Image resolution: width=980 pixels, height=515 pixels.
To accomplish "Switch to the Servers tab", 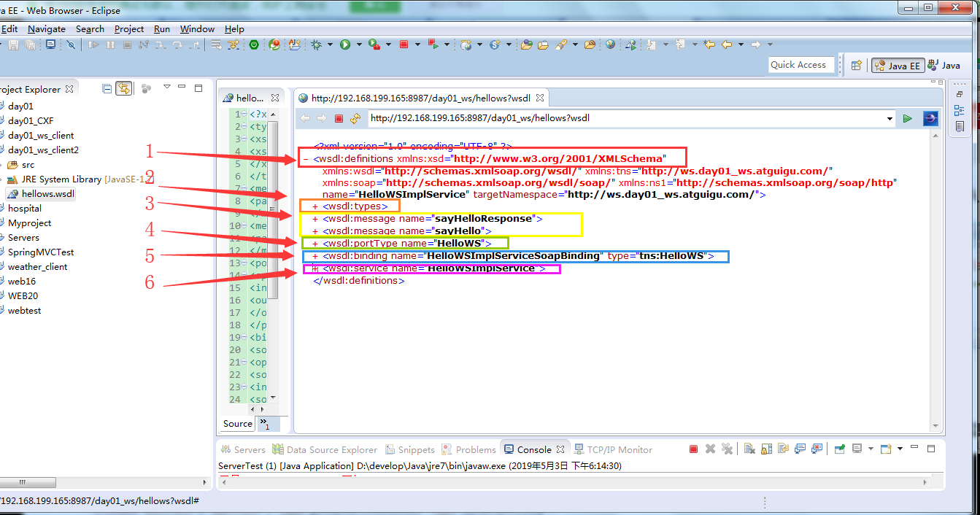I will (242, 449).
